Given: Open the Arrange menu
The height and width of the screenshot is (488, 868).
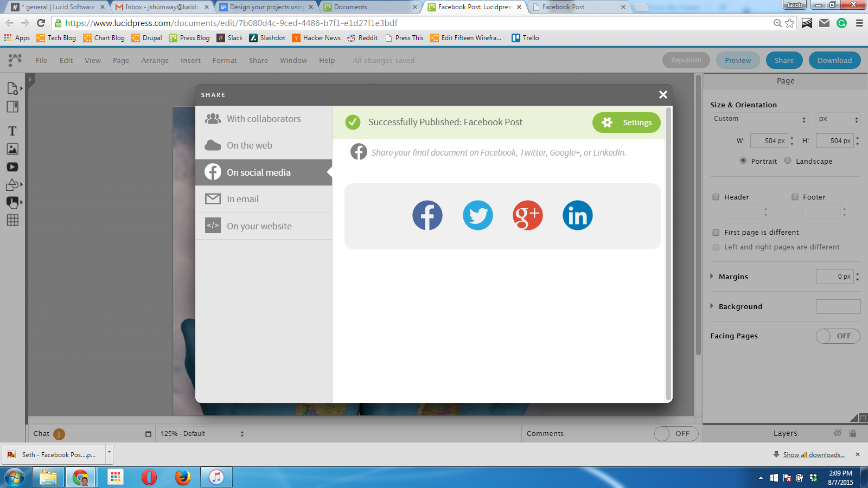Looking at the screenshot, I should 155,61.
